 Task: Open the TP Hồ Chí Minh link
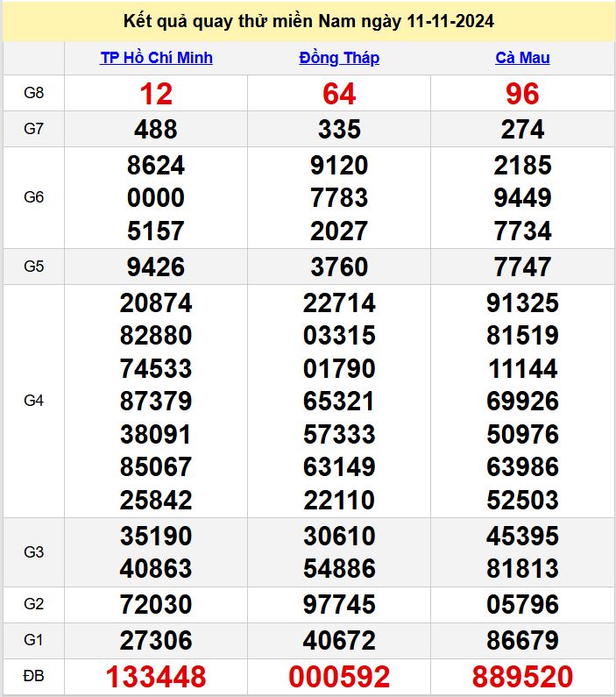(156, 58)
